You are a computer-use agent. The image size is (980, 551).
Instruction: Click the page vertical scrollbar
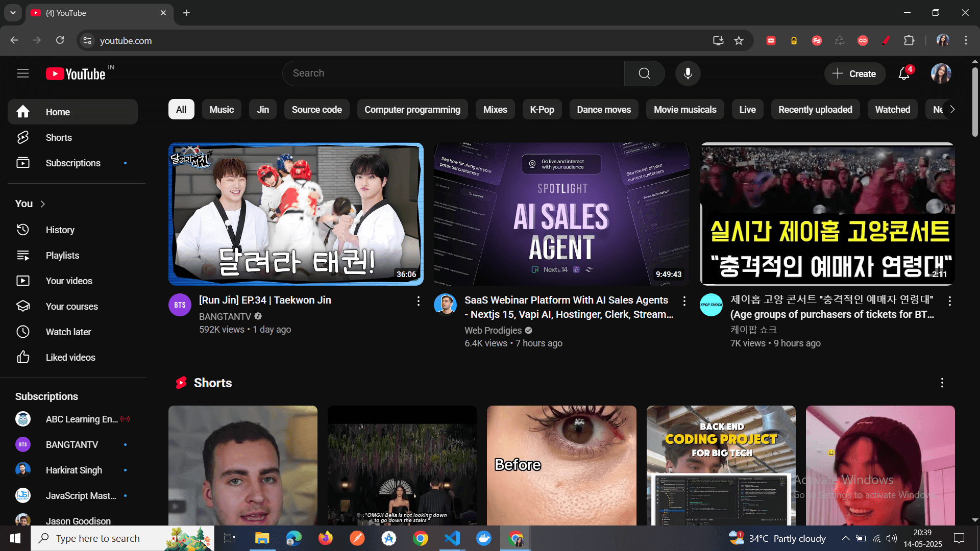(974, 102)
